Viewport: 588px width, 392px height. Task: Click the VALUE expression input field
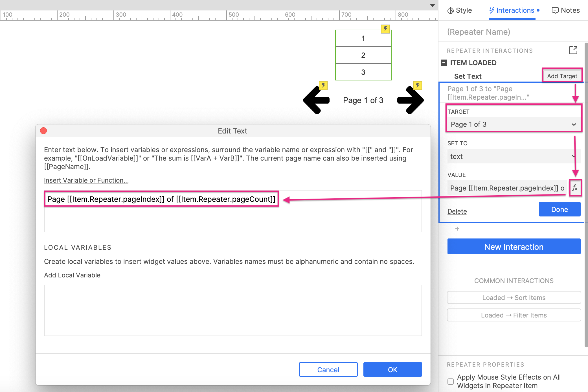coord(507,188)
